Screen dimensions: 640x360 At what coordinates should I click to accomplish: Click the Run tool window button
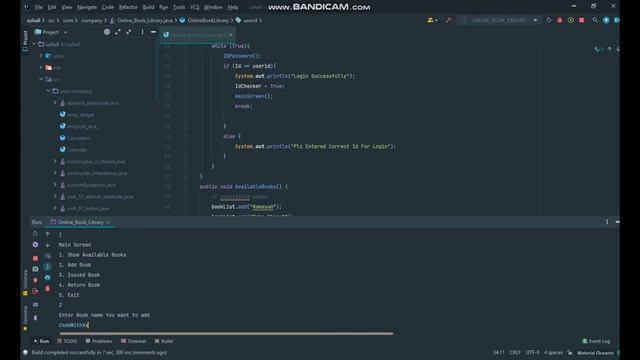coord(41,341)
